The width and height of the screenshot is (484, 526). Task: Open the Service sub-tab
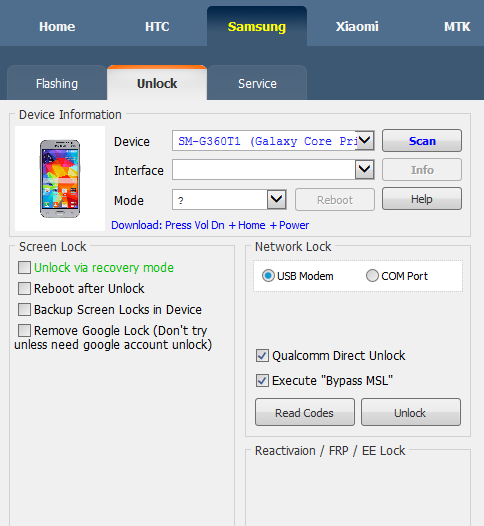click(x=257, y=83)
